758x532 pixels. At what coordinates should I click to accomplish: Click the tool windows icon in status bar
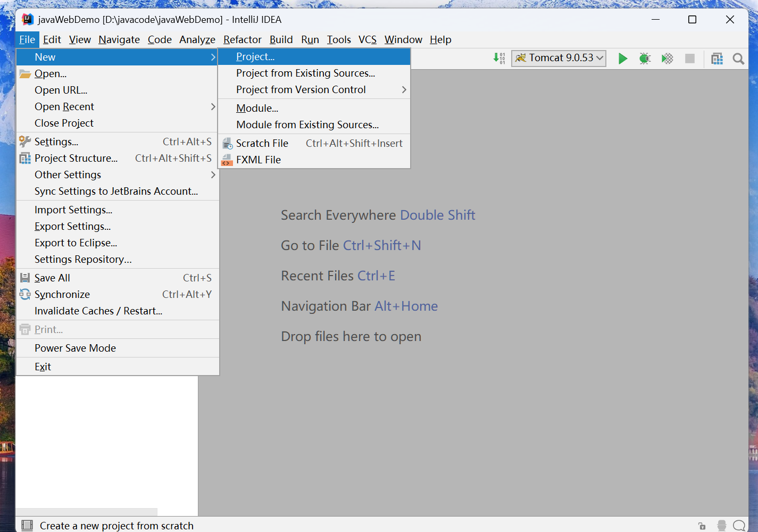[27, 525]
